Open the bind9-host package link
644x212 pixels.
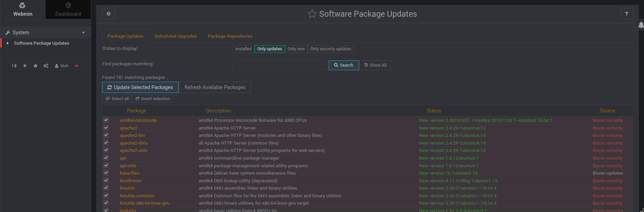click(x=131, y=181)
